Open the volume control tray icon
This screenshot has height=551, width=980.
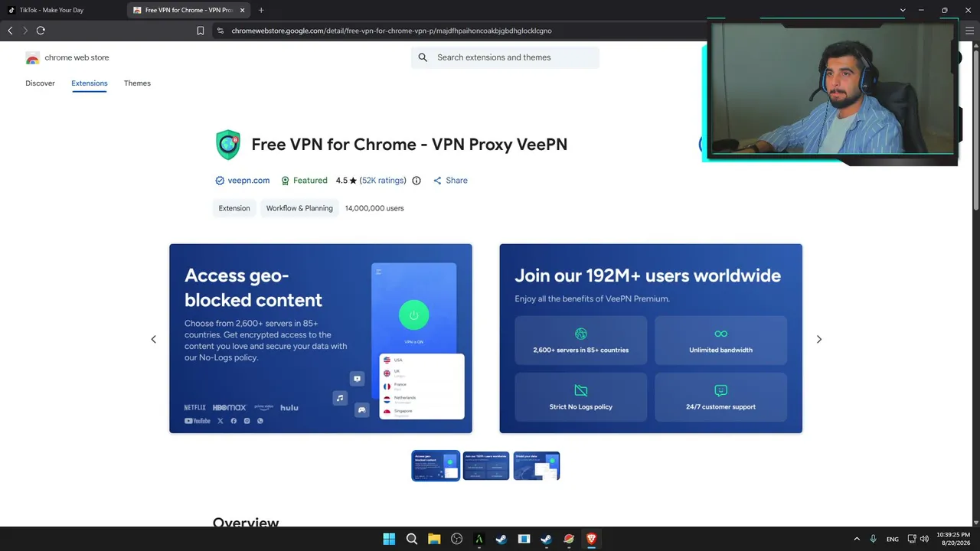(x=925, y=539)
